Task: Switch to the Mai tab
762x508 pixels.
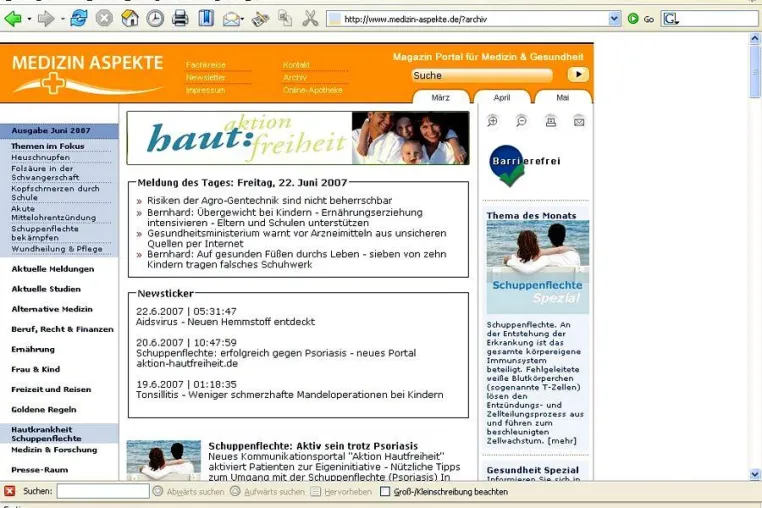Action: click(562, 97)
